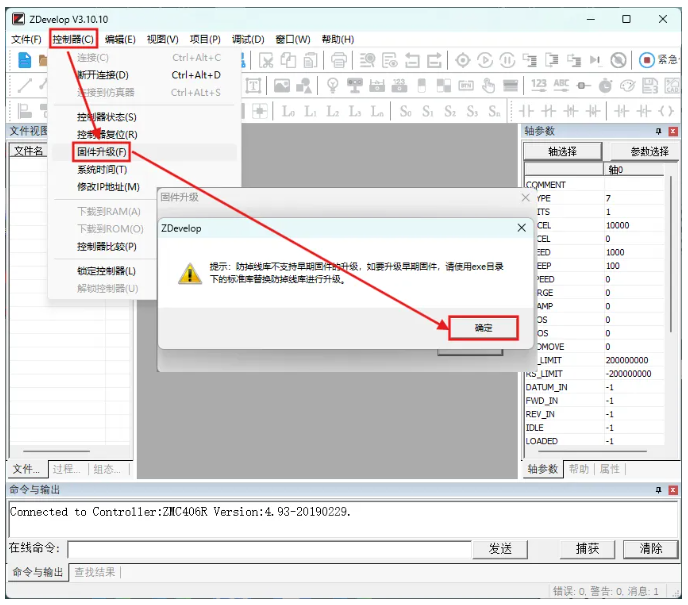This screenshot has width=688, height=605.
Task: Close the ZDevelop warning dialog
Action: (521, 228)
